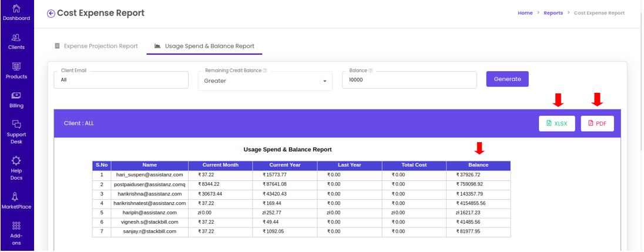Click the balance value zł16217.23
Viewport: 644px width, 252px height.
point(468,213)
